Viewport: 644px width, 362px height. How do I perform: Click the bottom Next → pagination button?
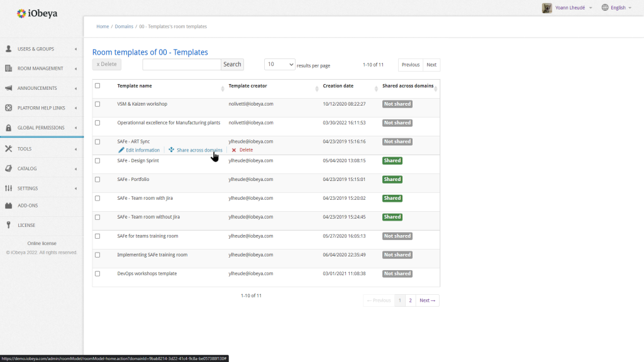coord(427,300)
